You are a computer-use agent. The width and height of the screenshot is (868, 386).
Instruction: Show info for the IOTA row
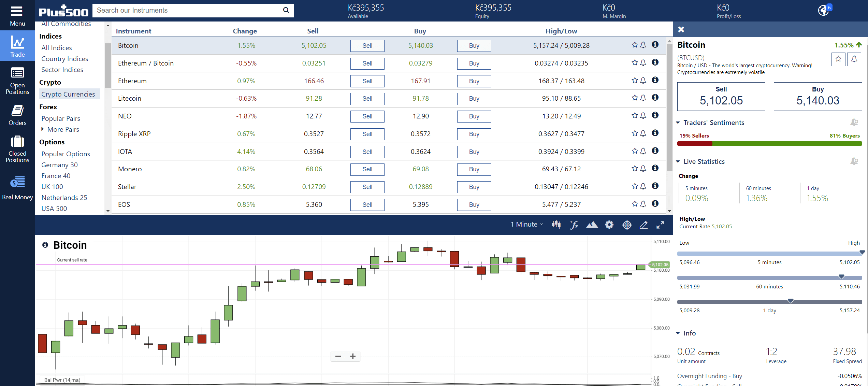(655, 151)
